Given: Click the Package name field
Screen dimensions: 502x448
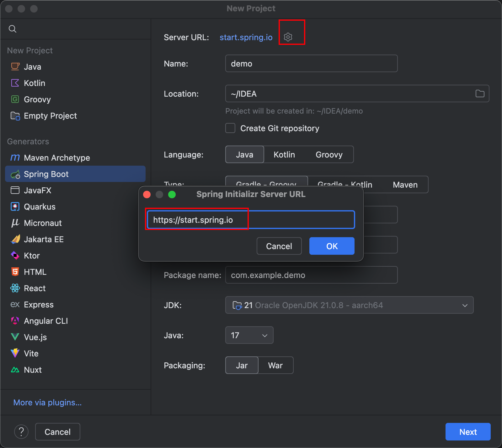Looking at the screenshot, I should [311, 275].
